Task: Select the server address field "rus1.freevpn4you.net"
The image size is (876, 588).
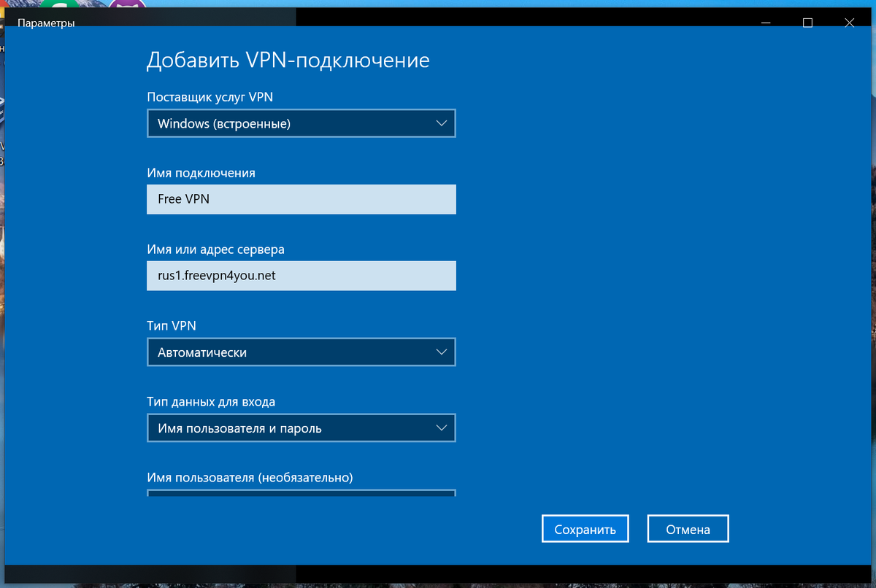Action: (301, 275)
